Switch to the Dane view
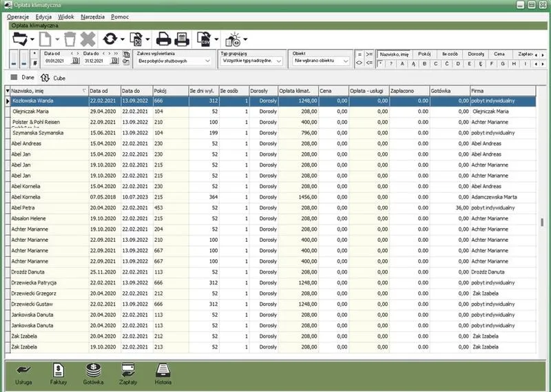The height and width of the screenshot is (392, 551). click(x=23, y=77)
